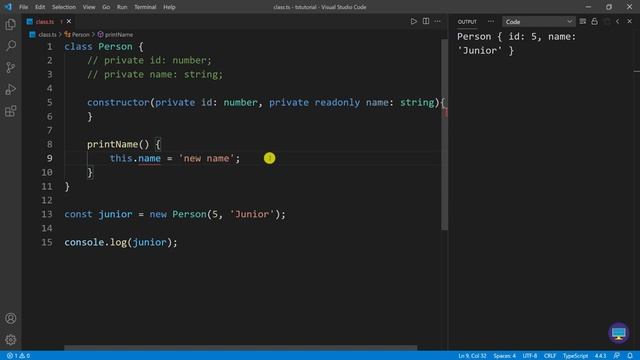Click the editor horizontal scrollbar
The height and width of the screenshot is (360, 640).
click(241, 348)
